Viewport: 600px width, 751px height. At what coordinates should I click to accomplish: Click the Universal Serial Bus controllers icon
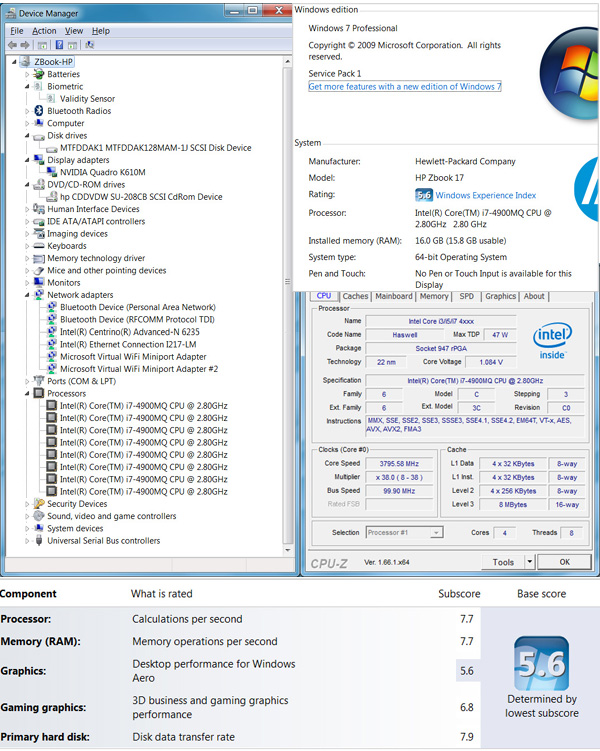coord(39,541)
